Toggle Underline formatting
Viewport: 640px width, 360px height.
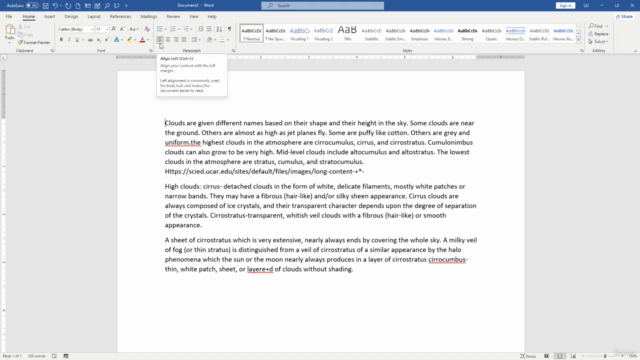[x=77, y=40]
